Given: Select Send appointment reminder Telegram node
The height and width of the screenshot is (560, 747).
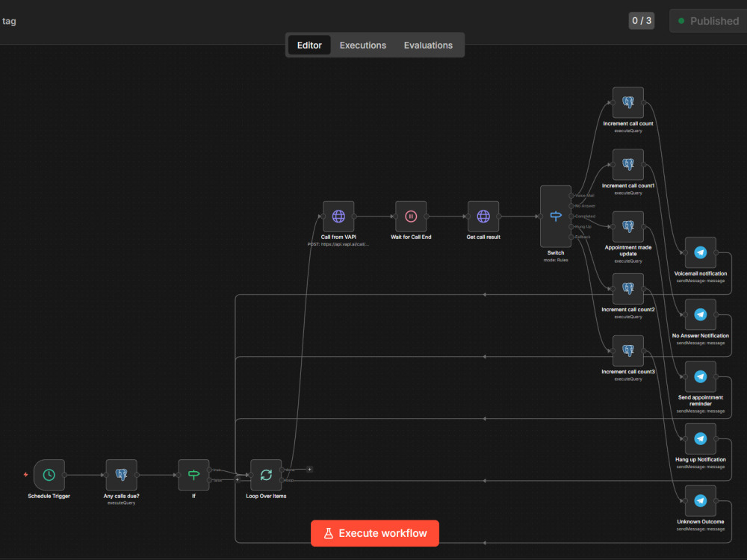Looking at the screenshot, I should 701,376.
